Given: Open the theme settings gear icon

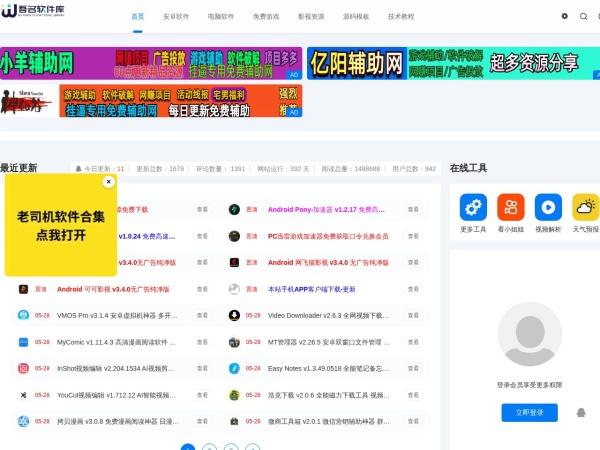Looking at the screenshot, I should click(564, 16).
